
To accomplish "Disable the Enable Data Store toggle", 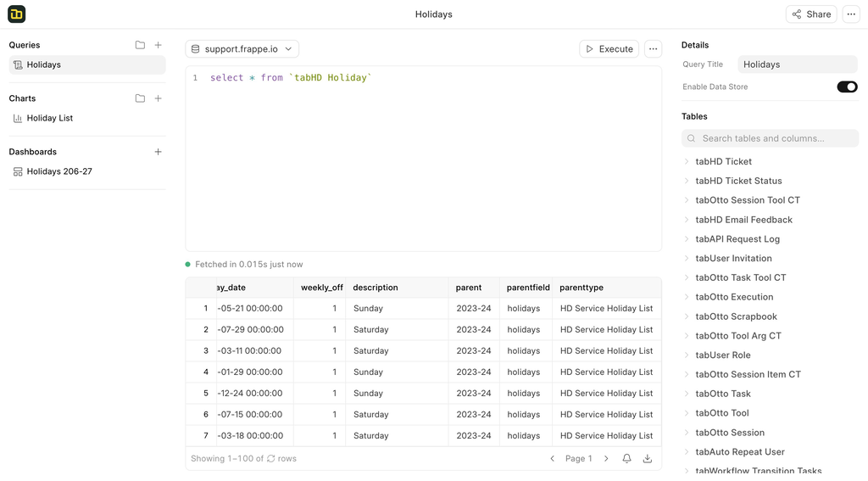I will [847, 87].
